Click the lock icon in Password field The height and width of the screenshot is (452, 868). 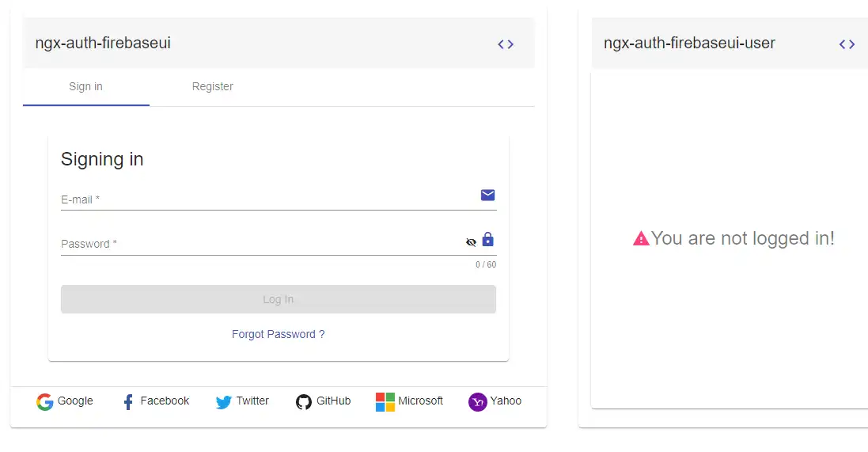pos(487,240)
